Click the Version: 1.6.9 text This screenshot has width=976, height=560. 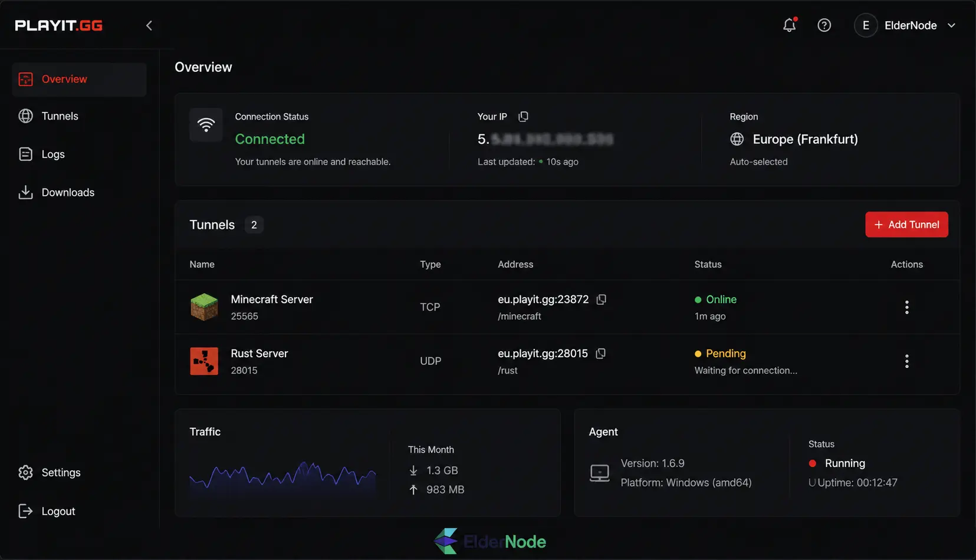pyautogui.click(x=652, y=463)
